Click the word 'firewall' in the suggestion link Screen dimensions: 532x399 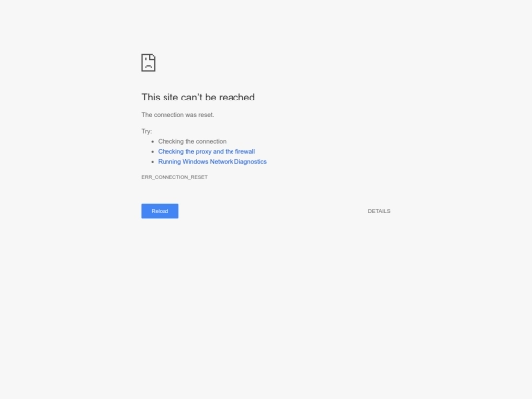(245, 152)
